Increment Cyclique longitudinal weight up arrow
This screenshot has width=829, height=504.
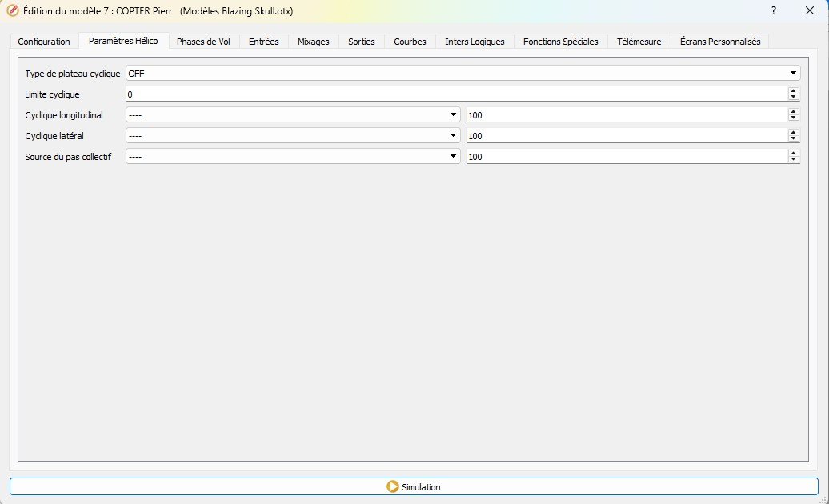[x=793, y=112]
